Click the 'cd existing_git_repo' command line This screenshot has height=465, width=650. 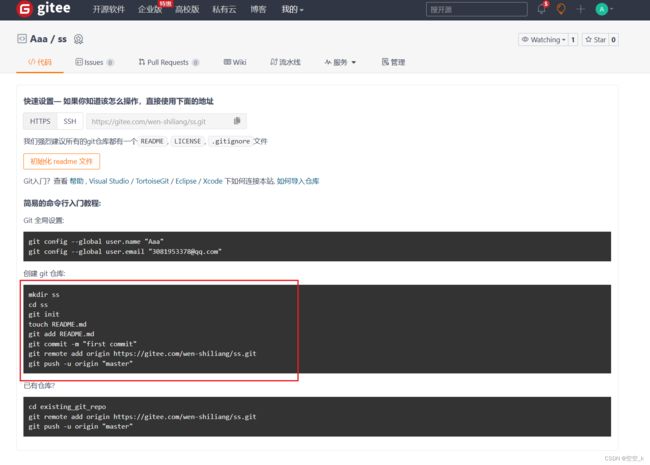(67, 407)
